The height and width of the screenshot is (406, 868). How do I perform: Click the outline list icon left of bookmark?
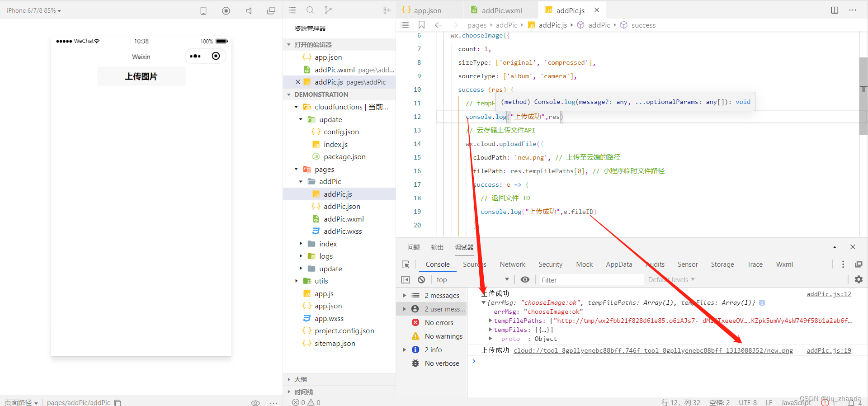(x=405, y=25)
